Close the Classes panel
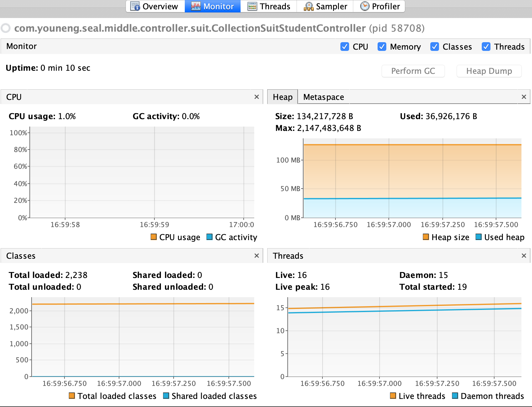The width and height of the screenshot is (532, 407). pyautogui.click(x=256, y=256)
